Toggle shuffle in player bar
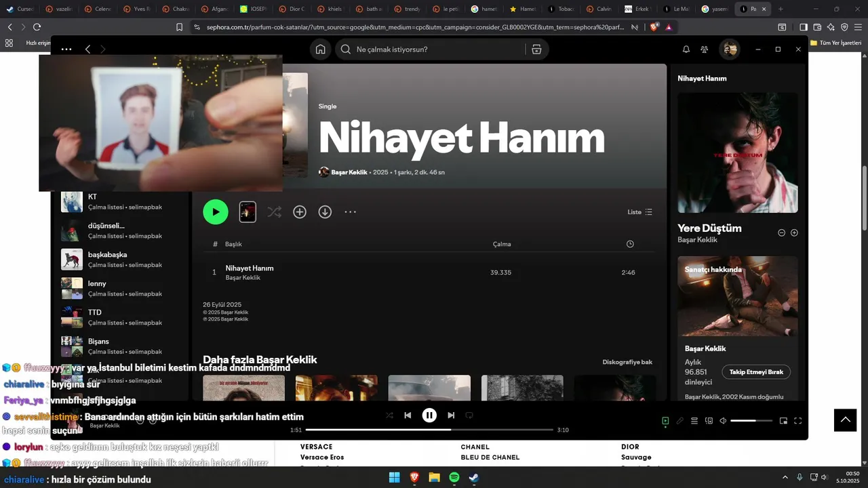The height and width of the screenshot is (488, 868). point(389,415)
